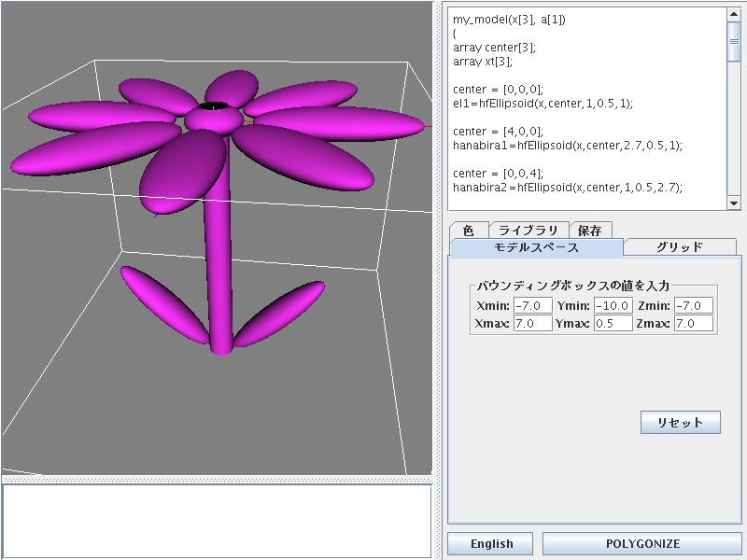The width and height of the screenshot is (747, 560).
Task: Open the 保存 (save) tab
Action: tap(590, 231)
